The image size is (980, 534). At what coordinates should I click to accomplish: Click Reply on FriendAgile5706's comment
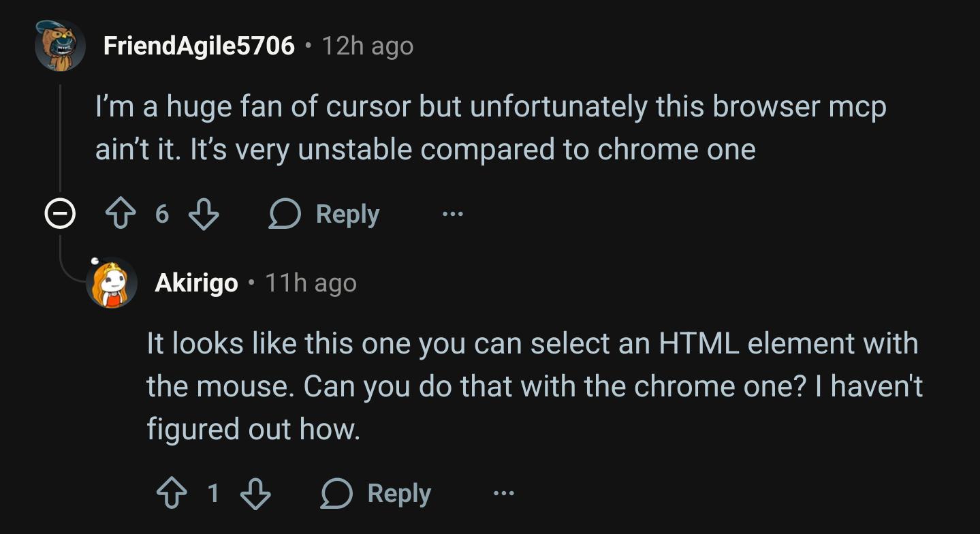[x=347, y=213]
